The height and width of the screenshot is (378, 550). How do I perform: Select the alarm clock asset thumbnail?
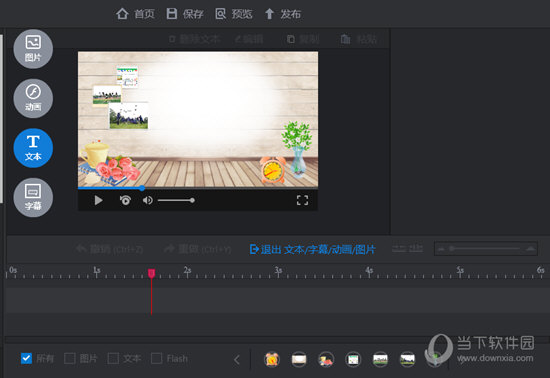tap(272, 359)
